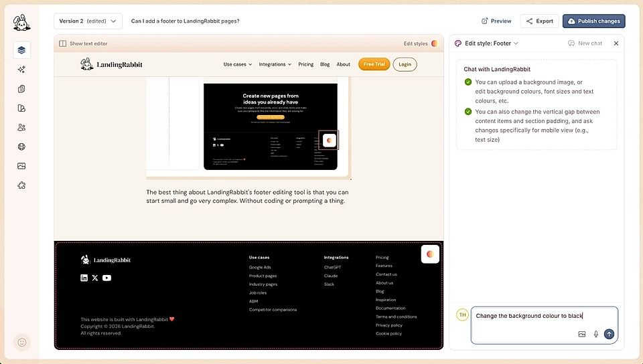Open the globe domain sidebar icon
The width and height of the screenshot is (643, 364).
coord(21,147)
